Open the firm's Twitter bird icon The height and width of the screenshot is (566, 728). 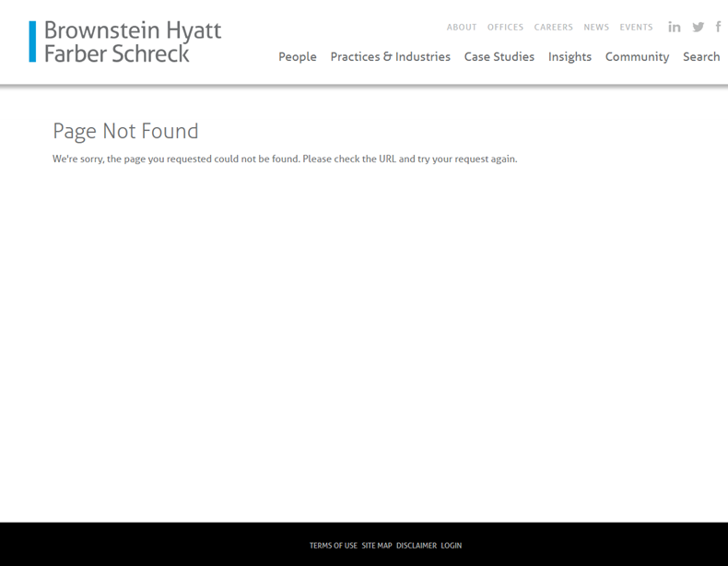698,27
